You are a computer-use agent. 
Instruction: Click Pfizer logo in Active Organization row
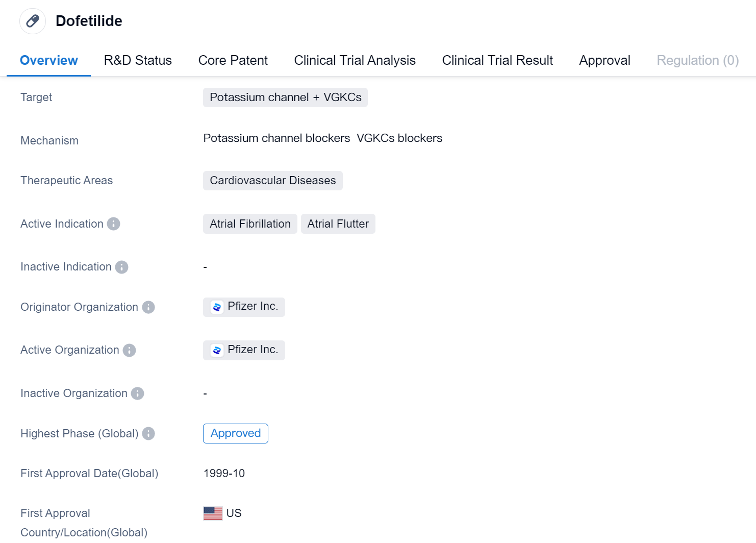217,350
